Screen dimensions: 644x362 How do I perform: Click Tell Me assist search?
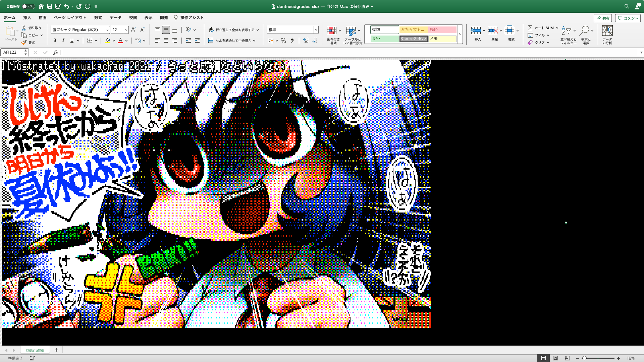(189, 18)
